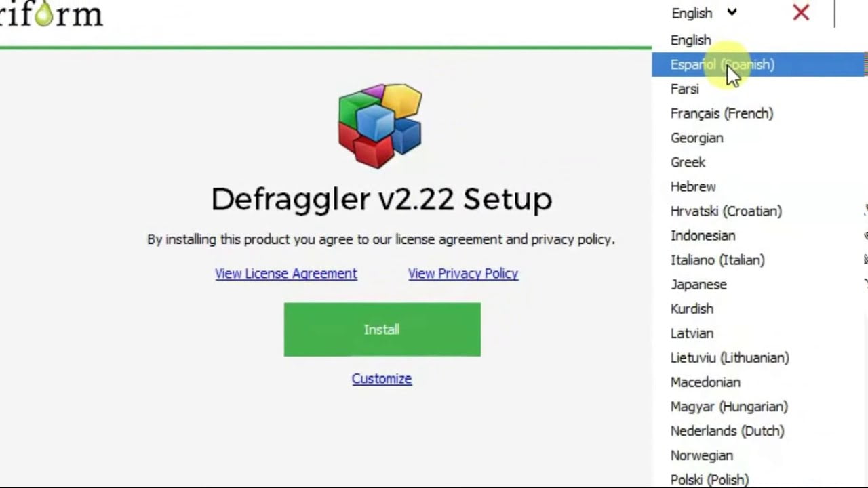Click the Piriform pear logo
This screenshot has width=868, height=488.
[51, 14]
